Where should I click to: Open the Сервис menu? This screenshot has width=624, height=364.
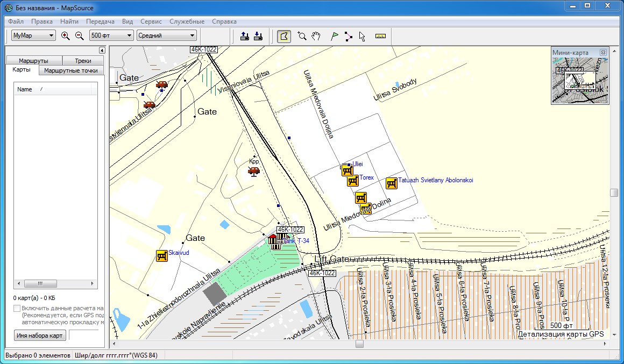pyautogui.click(x=151, y=22)
